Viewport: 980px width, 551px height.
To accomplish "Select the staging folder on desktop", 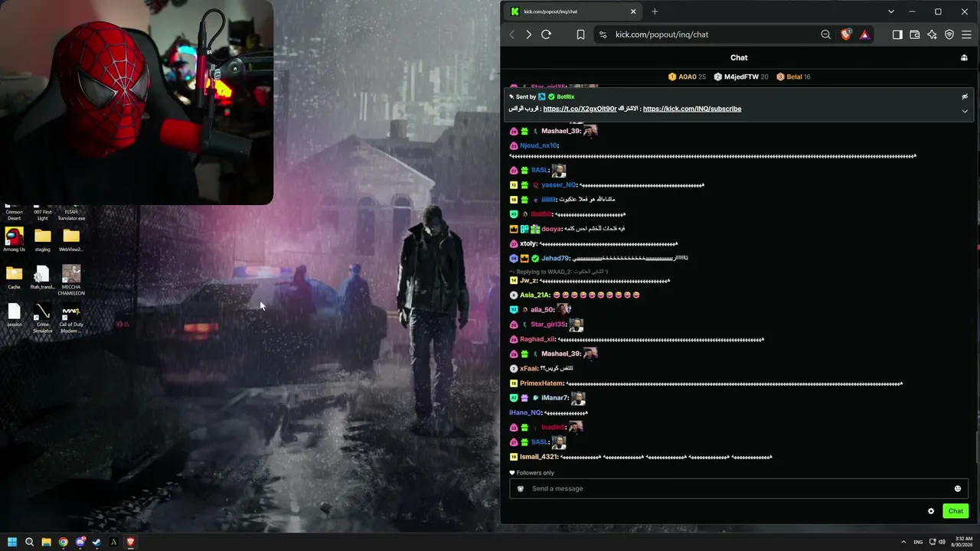I will [43, 240].
